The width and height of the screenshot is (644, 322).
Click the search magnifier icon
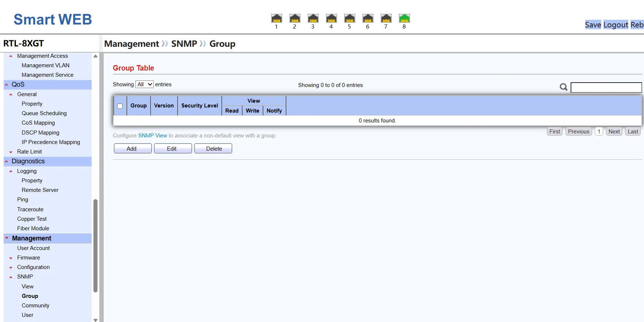coord(563,87)
